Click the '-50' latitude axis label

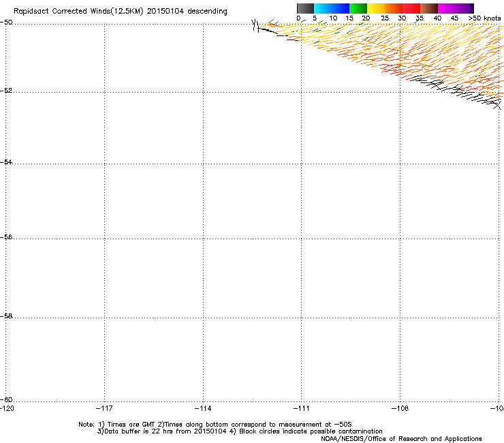tap(6, 22)
